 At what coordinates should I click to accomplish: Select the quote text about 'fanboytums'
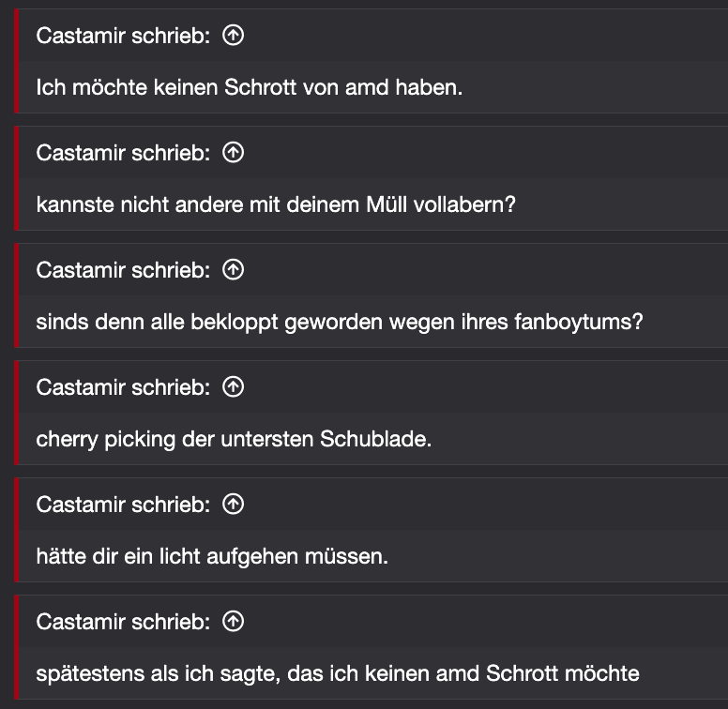tap(340, 322)
